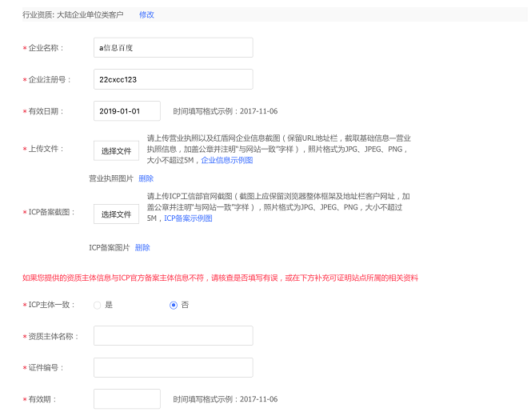
Task: Focus the 企业注册号 text box
Action: click(x=173, y=80)
